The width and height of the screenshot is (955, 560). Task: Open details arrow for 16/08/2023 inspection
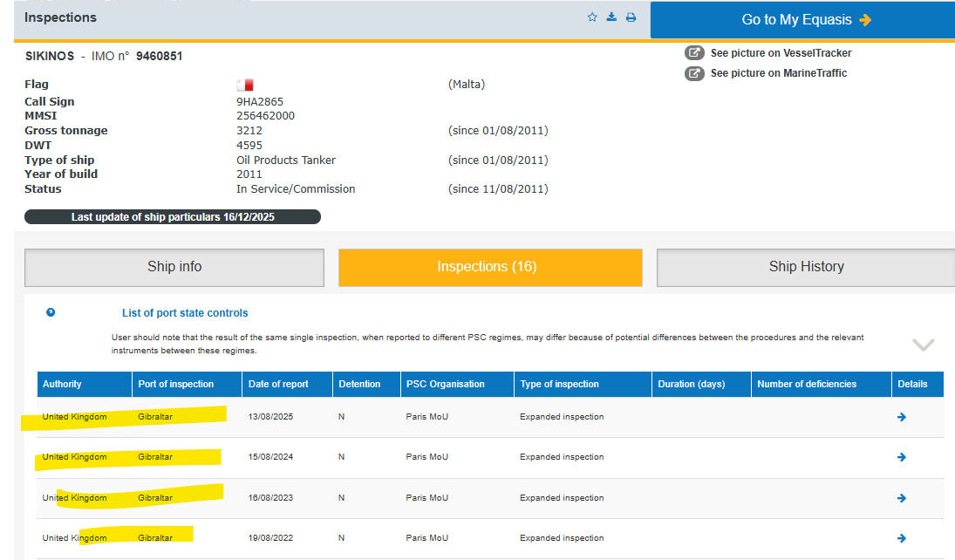(x=901, y=498)
